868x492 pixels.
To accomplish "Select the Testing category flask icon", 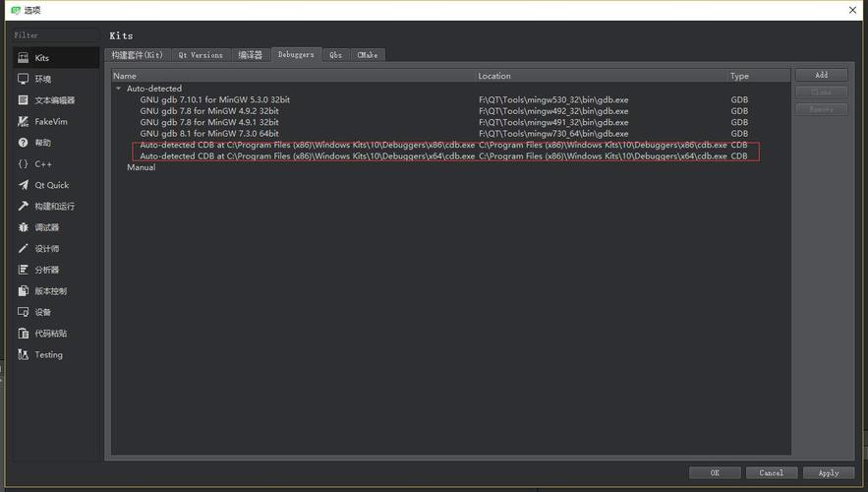I will [24, 355].
